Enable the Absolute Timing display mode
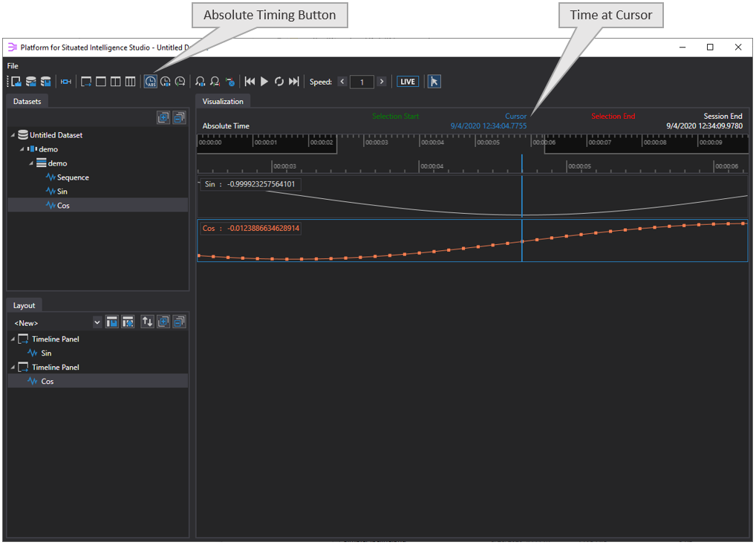 pyautogui.click(x=150, y=82)
